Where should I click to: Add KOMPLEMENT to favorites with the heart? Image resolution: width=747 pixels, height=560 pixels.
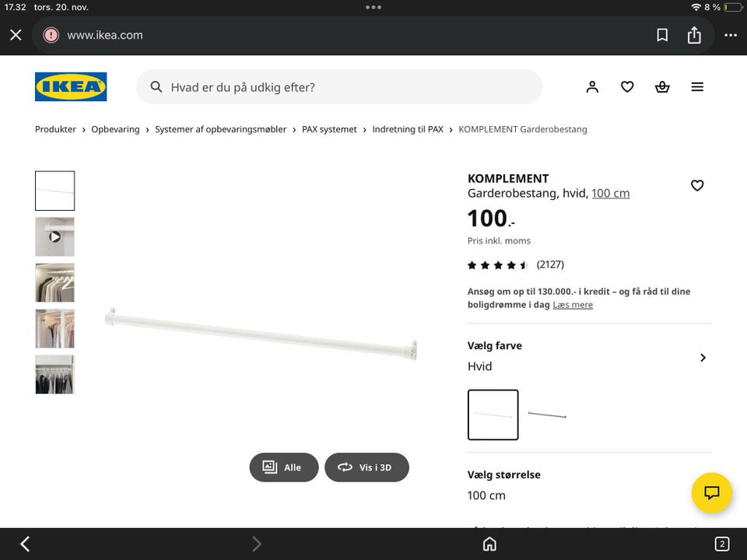pos(697,186)
